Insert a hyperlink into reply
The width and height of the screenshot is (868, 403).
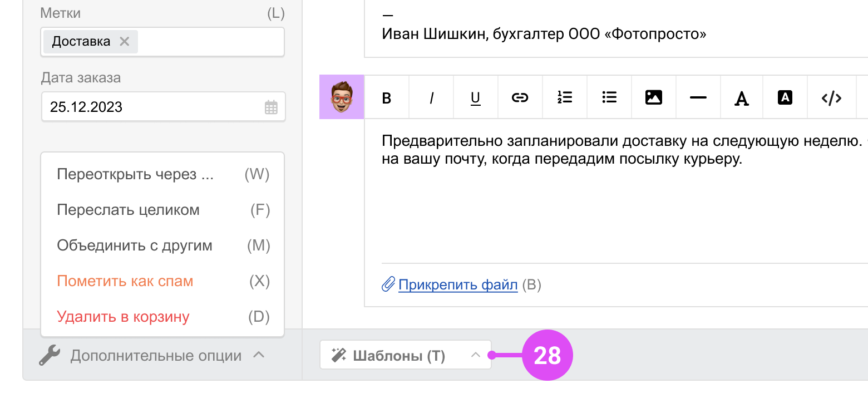(x=520, y=98)
